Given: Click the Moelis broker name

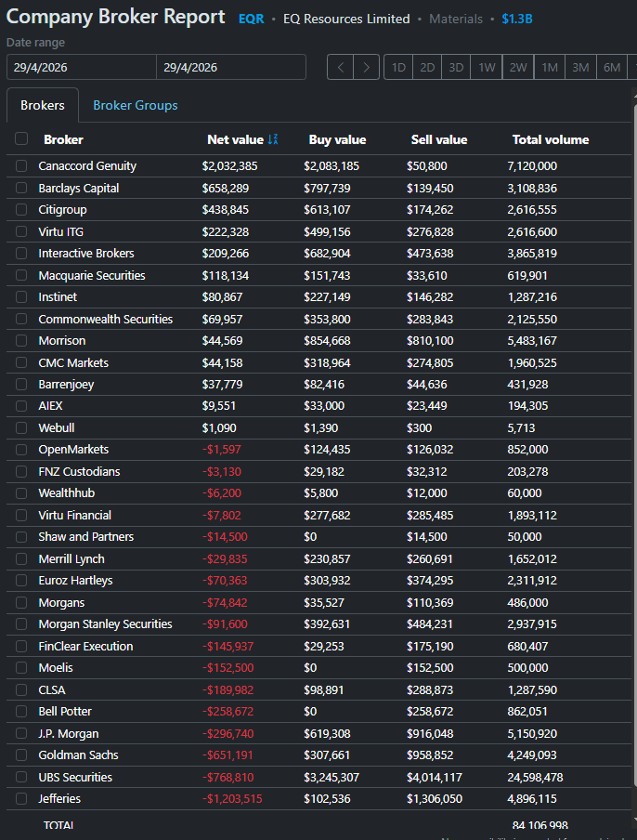Looking at the screenshot, I should 56,668.
